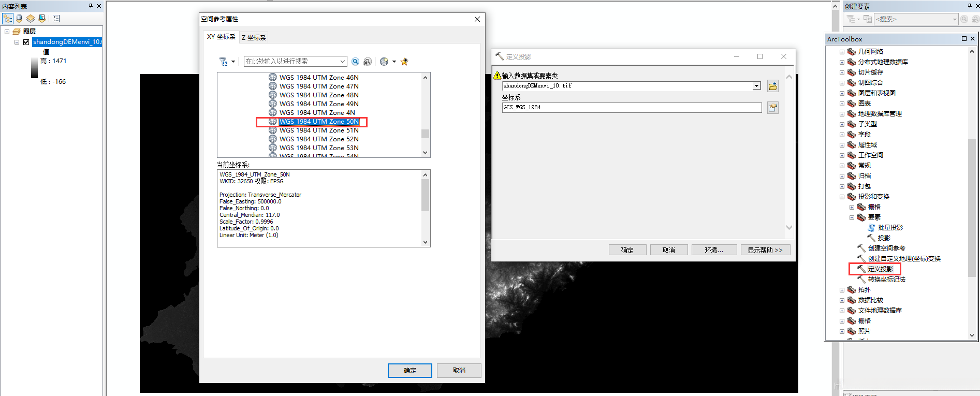Click the clear search icon in spatial reference dialog
Image resolution: width=980 pixels, height=396 pixels.
(x=368, y=62)
